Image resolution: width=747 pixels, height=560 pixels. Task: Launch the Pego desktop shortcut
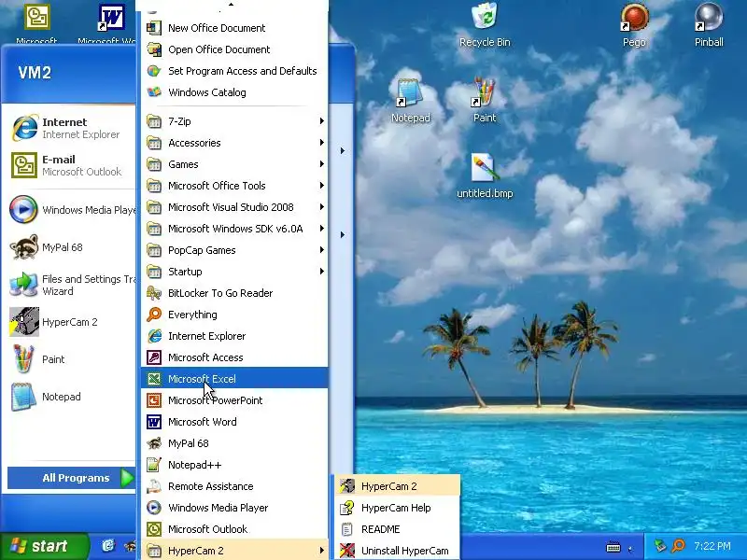(x=634, y=25)
